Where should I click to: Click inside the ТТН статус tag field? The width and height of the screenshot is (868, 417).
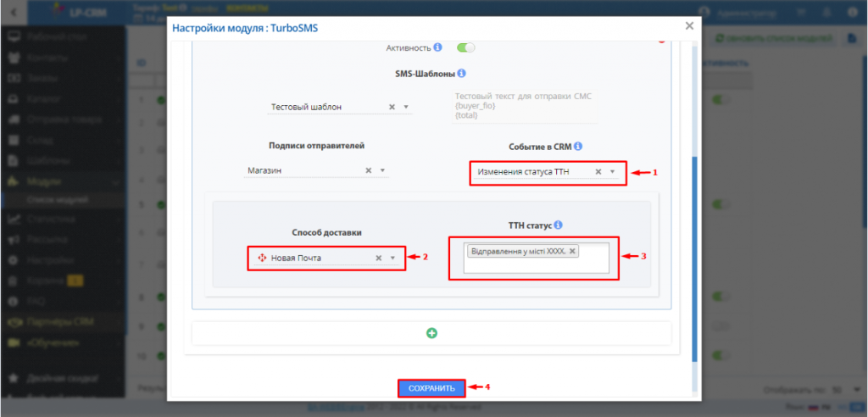coord(537,258)
